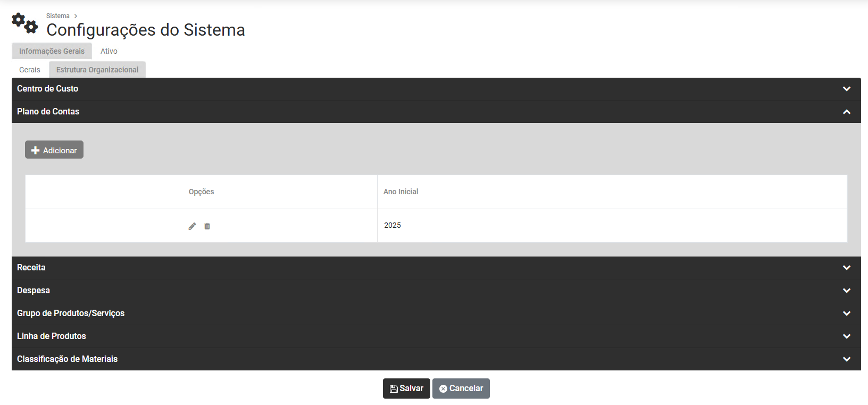
Task: Switch to Informações Gerais tab
Action: point(52,51)
